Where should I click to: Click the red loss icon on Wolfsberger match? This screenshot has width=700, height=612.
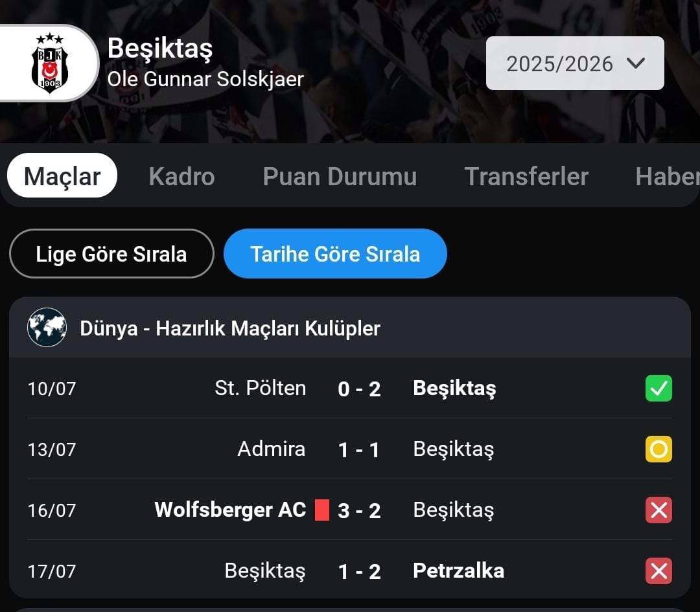[x=659, y=510]
